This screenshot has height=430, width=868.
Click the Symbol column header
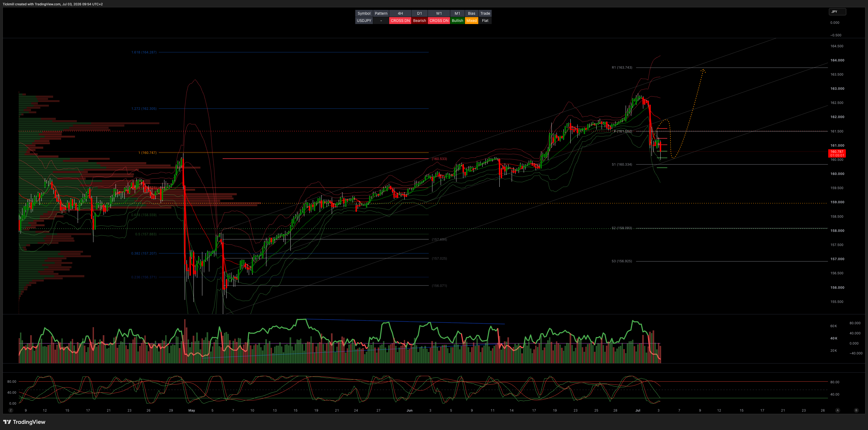coord(364,14)
